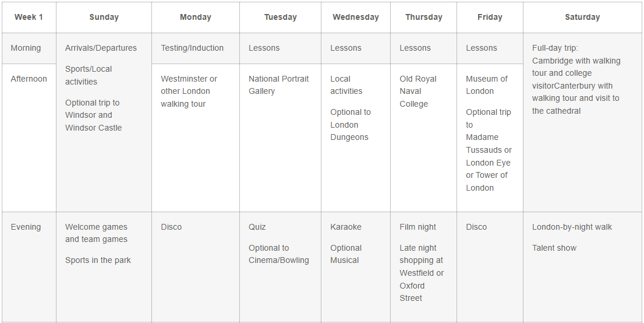Select the Saturday column header
644x323 pixels.
[x=582, y=17]
